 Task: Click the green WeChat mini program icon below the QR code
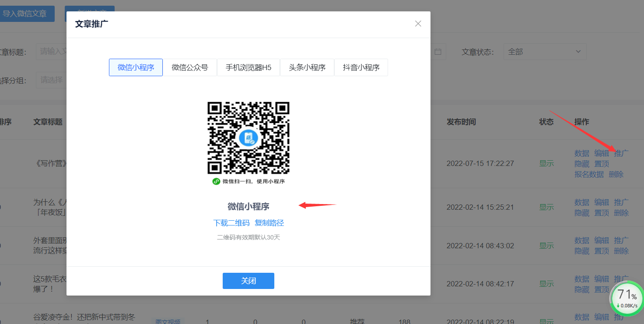[216, 181]
